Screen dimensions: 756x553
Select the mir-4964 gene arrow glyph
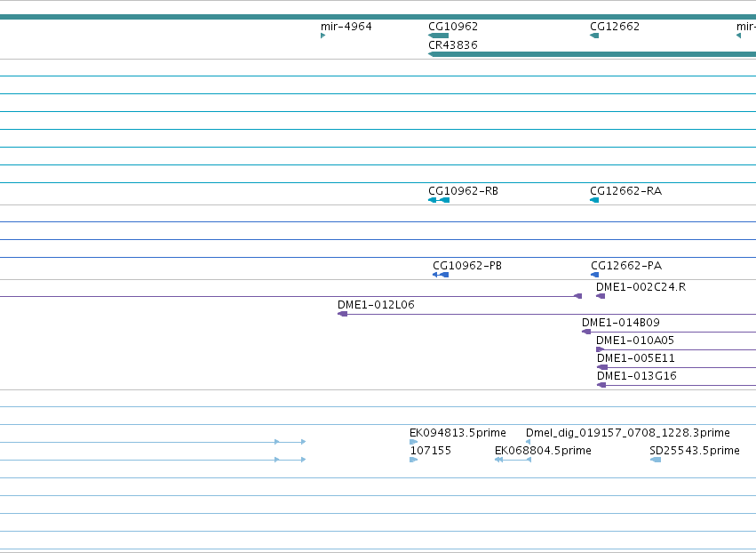pos(323,36)
